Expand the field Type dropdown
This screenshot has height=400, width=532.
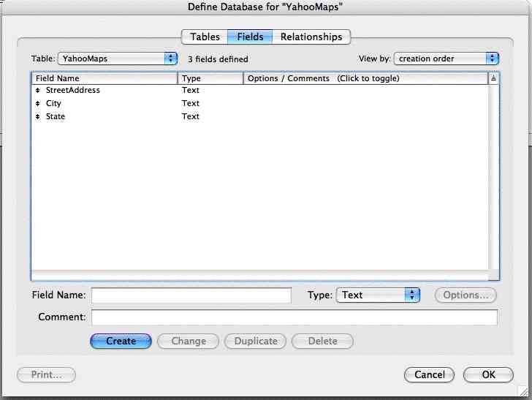[378, 295]
